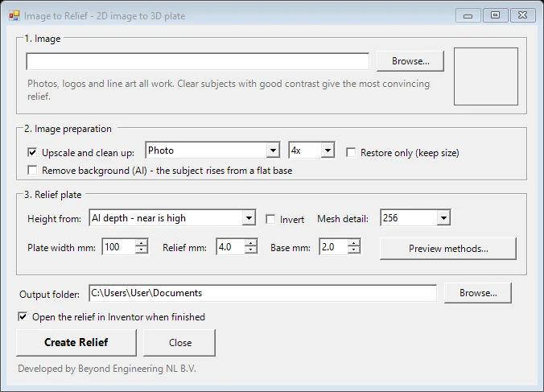Click the "Developed by Beyond Engineering NL B.V." text
The height and width of the screenshot is (392, 544).
107,369
